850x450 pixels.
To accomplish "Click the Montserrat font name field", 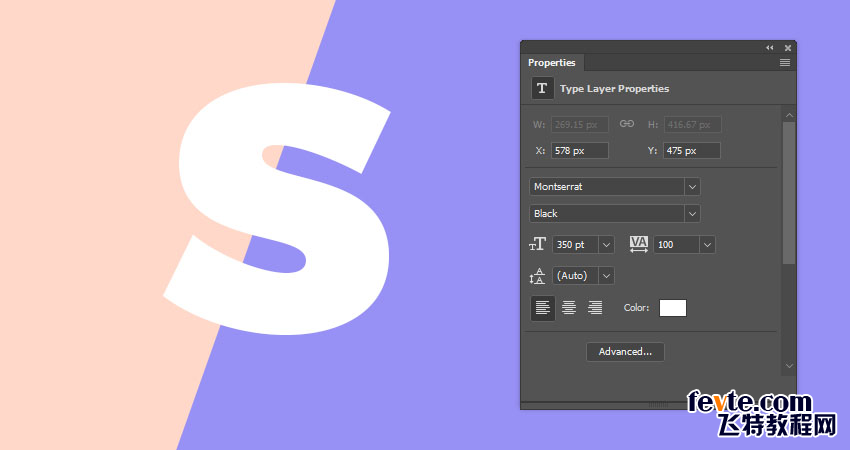I will [x=607, y=187].
